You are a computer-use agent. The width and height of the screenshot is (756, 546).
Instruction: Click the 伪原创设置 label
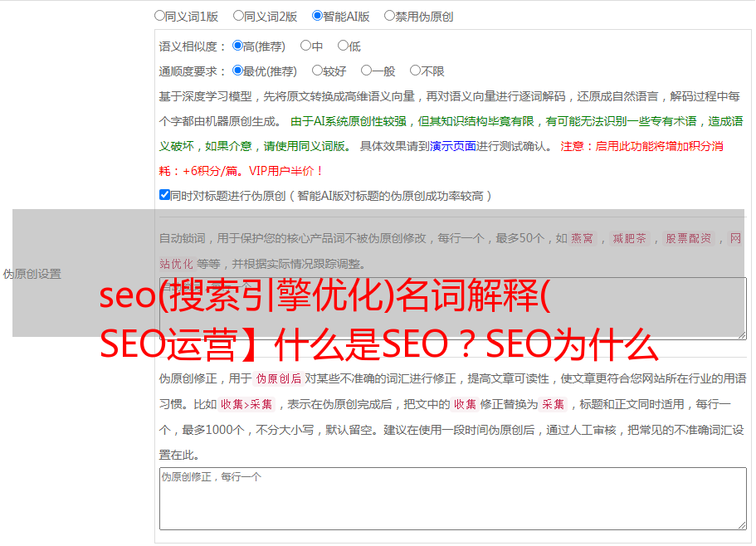[x=32, y=274]
